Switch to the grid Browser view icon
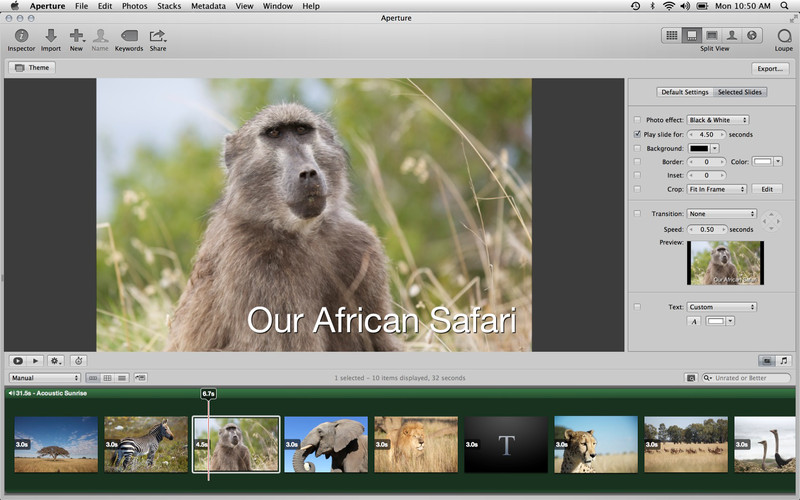Viewport: 800px width, 500px height. tap(672, 35)
